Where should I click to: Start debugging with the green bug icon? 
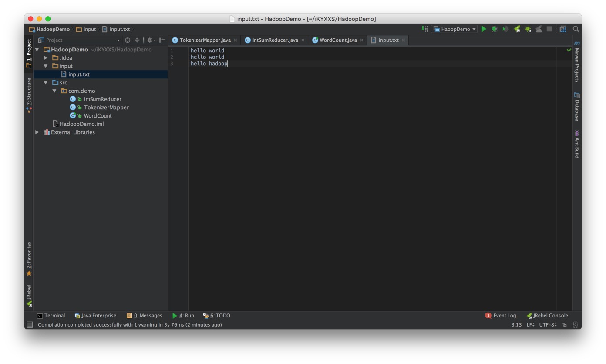[495, 29]
